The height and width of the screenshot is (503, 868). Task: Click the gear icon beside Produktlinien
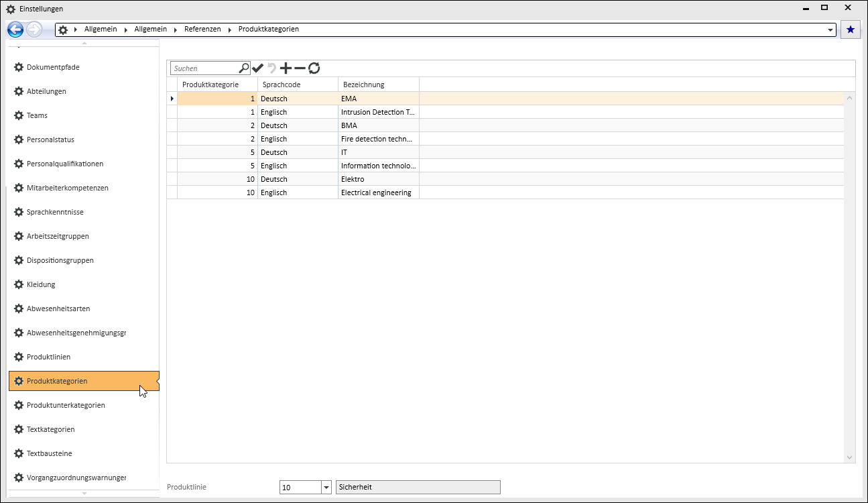click(19, 357)
